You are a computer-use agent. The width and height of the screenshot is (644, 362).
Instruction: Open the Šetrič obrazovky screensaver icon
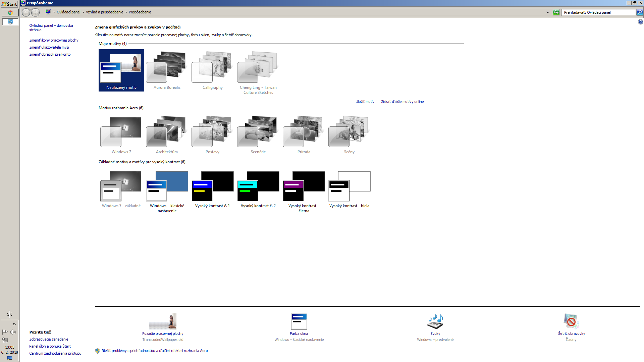571,322
